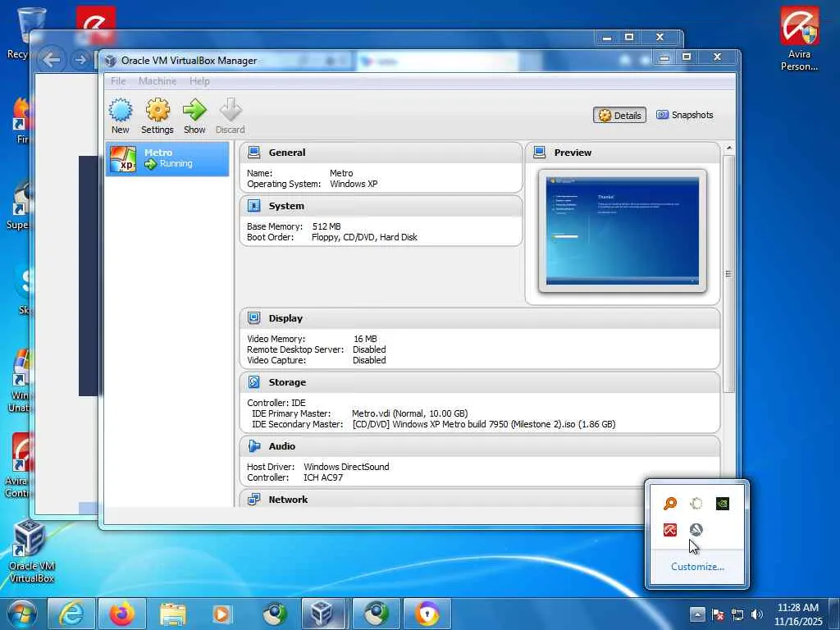The height and width of the screenshot is (630, 840).
Task: Click the back arrow in background window
Action: [52, 59]
